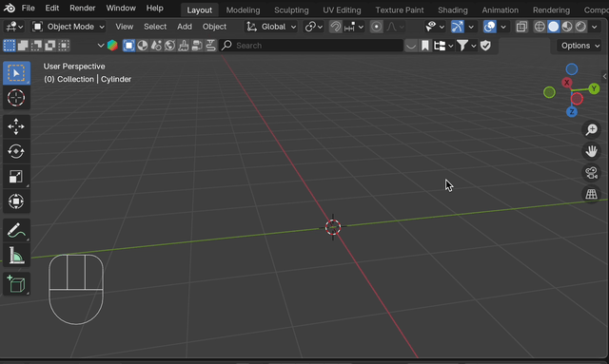The width and height of the screenshot is (609, 364).
Task: Toggle the snapping magnet
Action: 336,27
